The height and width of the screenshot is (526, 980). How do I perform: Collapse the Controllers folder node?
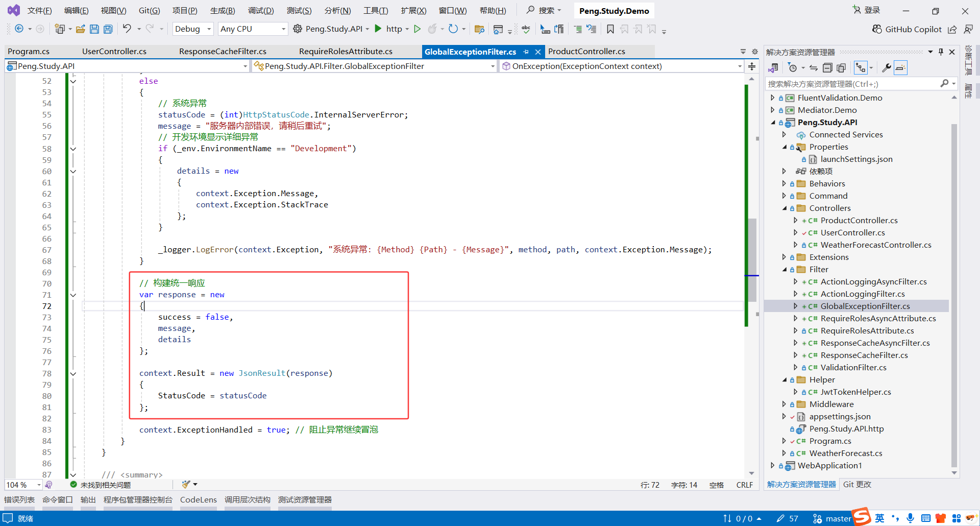tap(785, 208)
